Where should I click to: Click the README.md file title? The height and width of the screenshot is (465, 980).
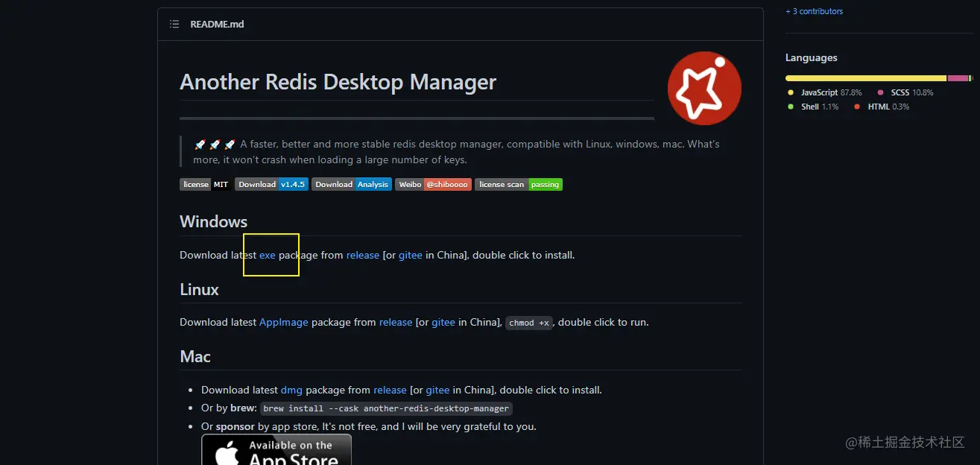217,25
